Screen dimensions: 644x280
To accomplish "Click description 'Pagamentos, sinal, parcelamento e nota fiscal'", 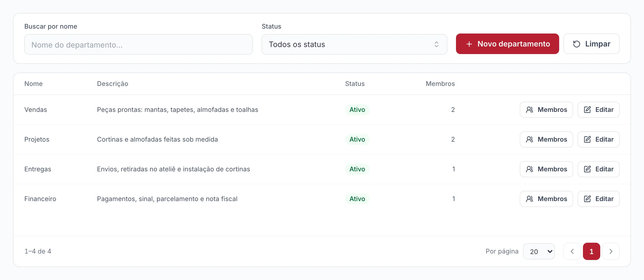I will 167,199.
